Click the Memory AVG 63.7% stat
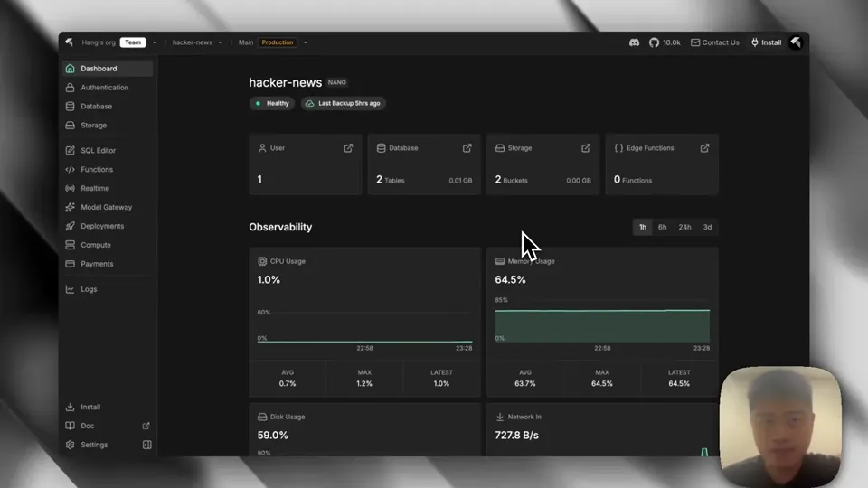 524,379
